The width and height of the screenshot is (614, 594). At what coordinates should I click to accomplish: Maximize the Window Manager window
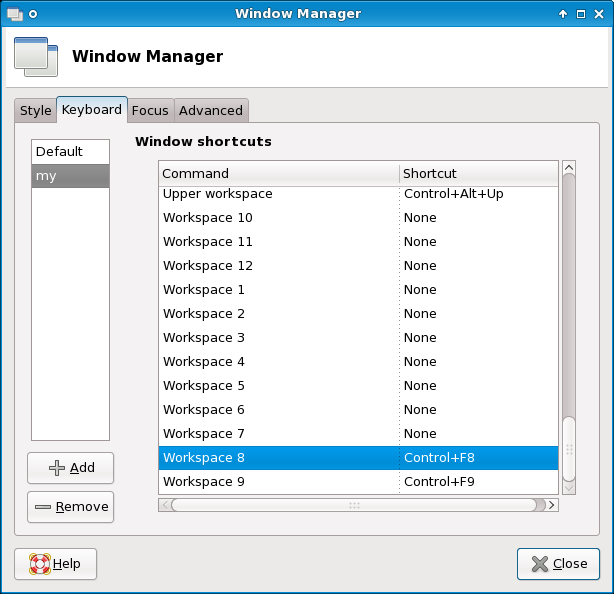click(581, 14)
